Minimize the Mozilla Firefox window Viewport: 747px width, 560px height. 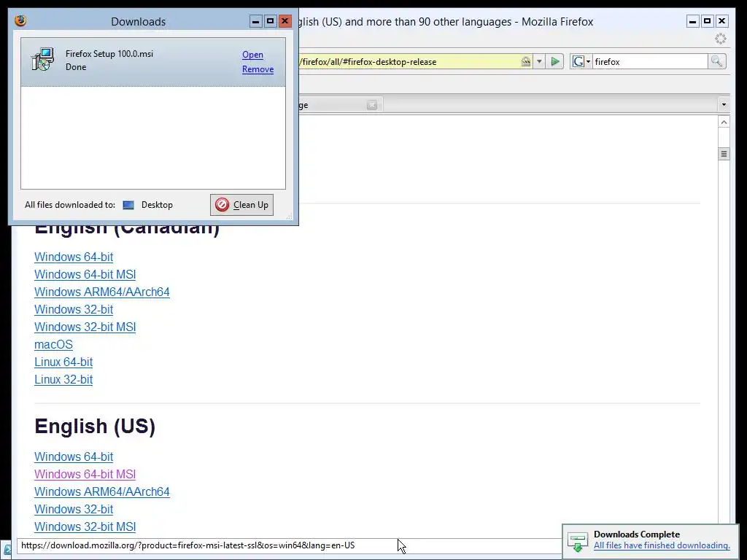pos(693,21)
